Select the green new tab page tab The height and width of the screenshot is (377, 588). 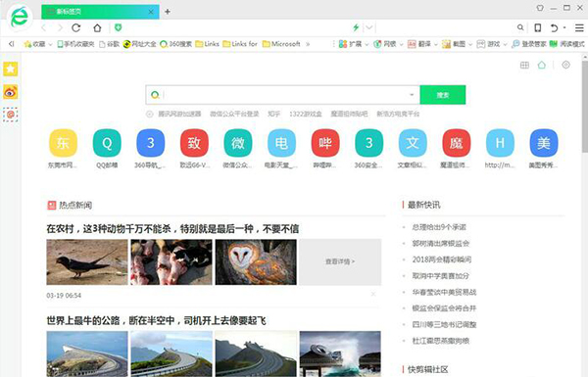click(x=100, y=12)
